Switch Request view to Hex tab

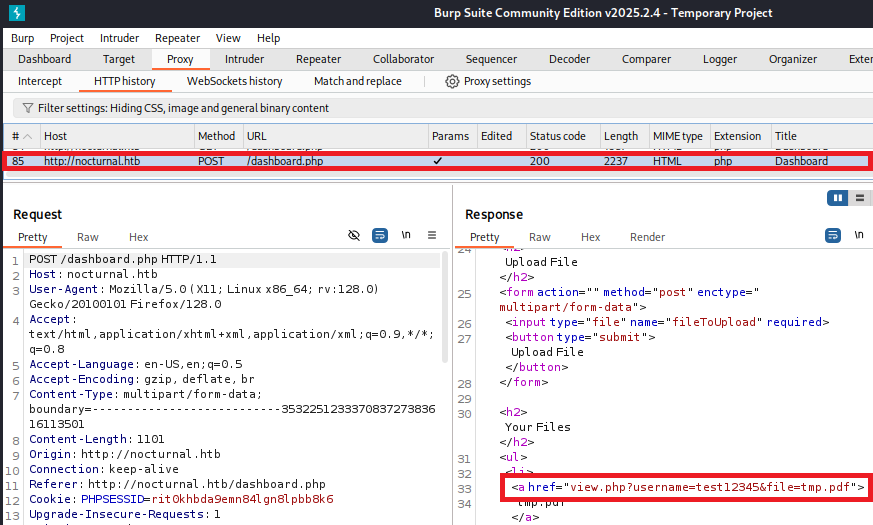pyautogui.click(x=138, y=237)
